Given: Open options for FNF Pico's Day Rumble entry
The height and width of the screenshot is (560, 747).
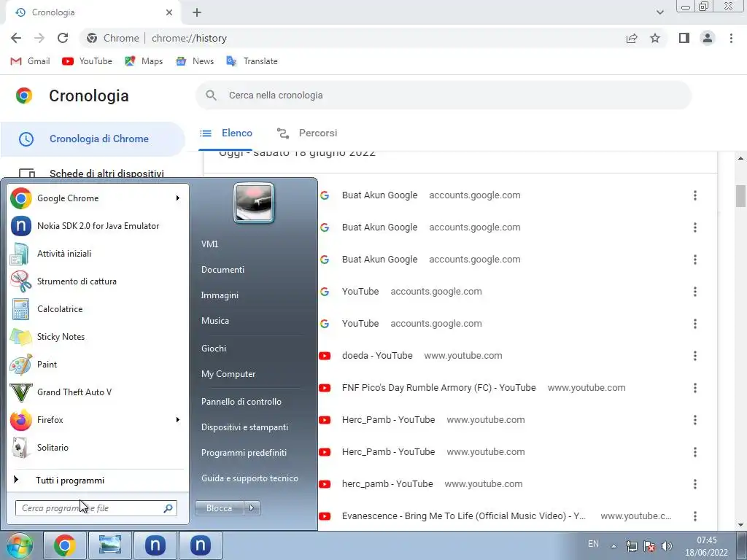Looking at the screenshot, I should 695,388.
